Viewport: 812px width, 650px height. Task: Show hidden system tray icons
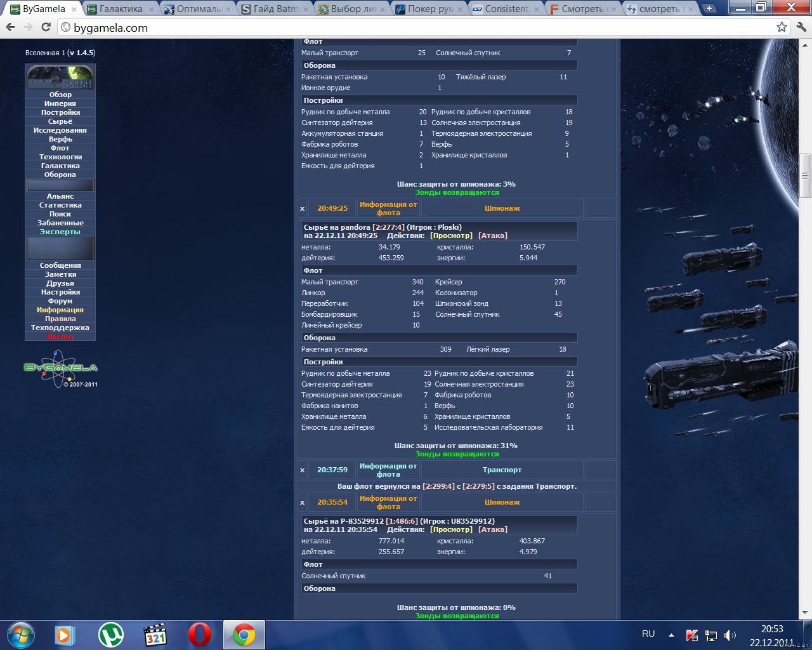point(671,635)
